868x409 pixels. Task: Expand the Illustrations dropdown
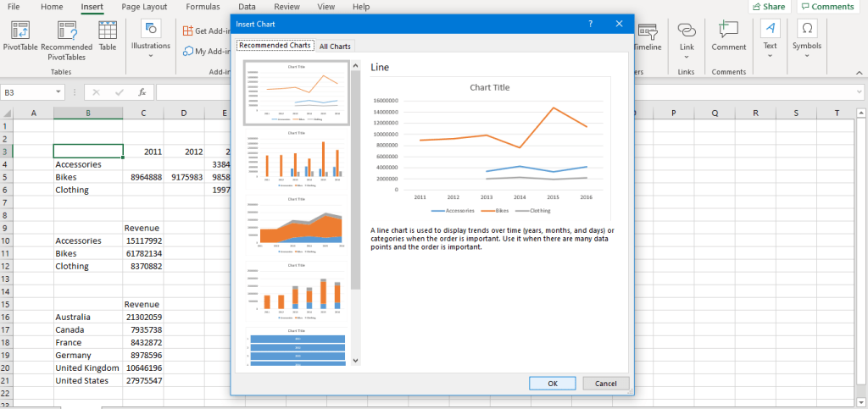151,38
